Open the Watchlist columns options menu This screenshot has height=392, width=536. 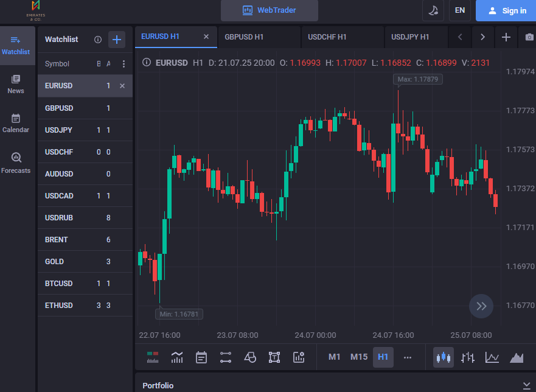(124, 64)
